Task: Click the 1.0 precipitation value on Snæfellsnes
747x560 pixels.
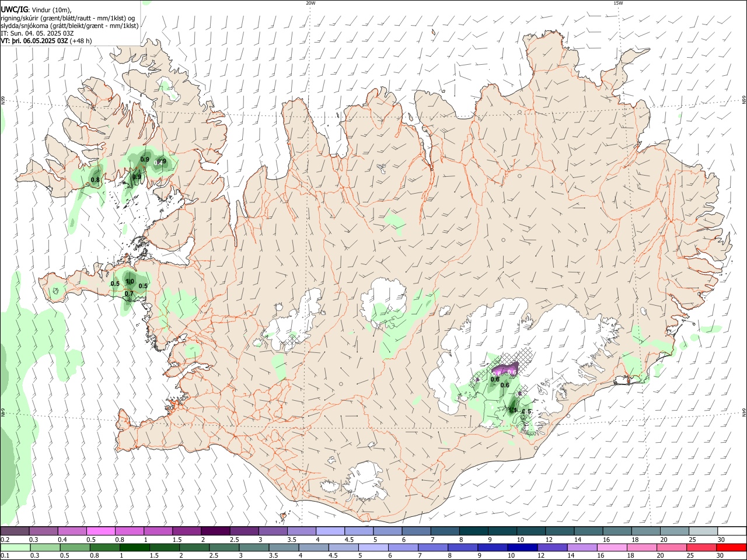Action: [x=130, y=281]
